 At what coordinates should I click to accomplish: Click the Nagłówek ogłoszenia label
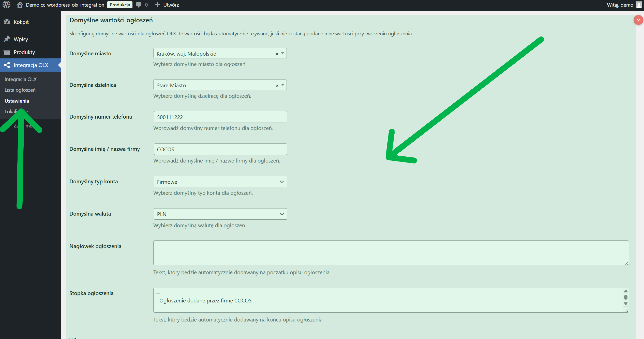(x=95, y=246)
